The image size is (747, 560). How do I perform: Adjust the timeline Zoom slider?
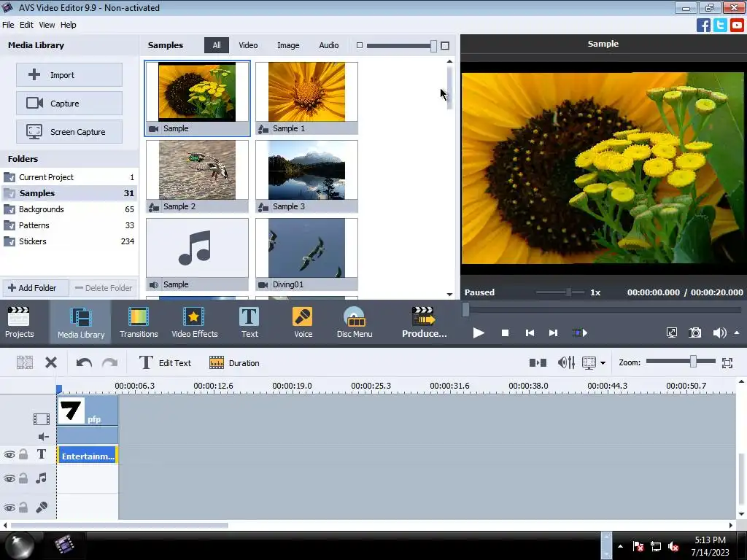[693, 362]
